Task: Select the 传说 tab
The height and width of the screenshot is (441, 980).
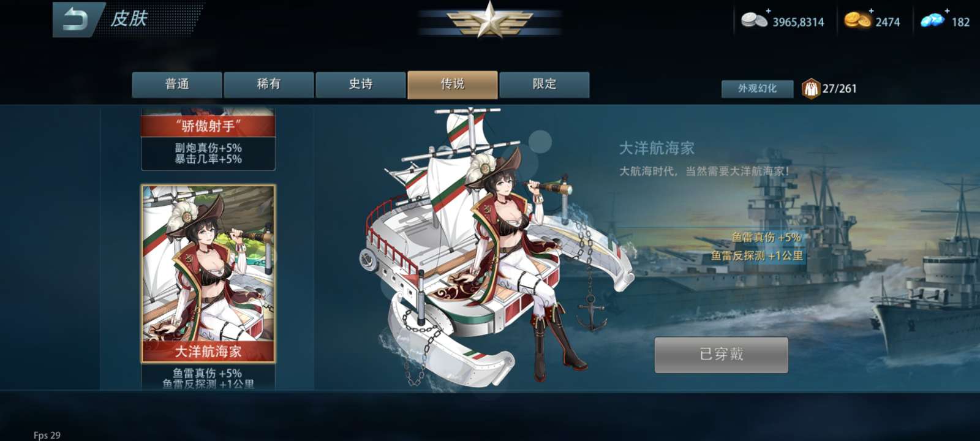Action: [x=453, y=85]
